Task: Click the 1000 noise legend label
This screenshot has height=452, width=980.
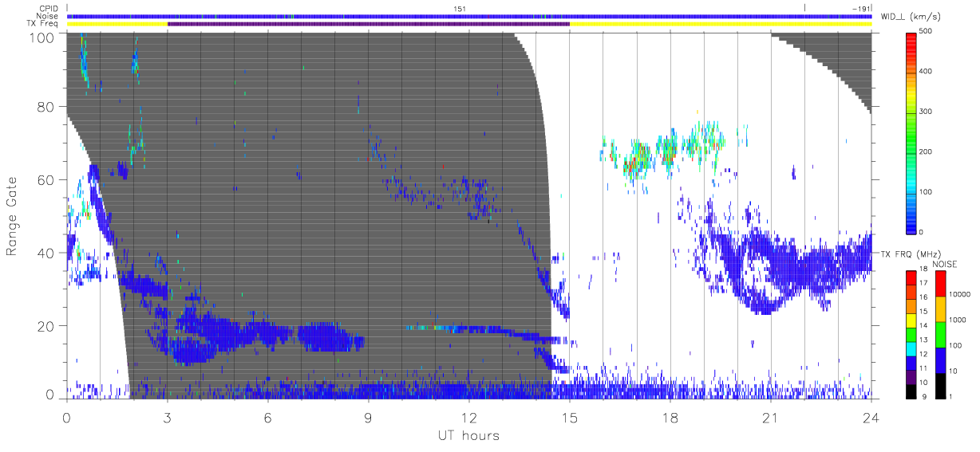Action: coord(957,321)
